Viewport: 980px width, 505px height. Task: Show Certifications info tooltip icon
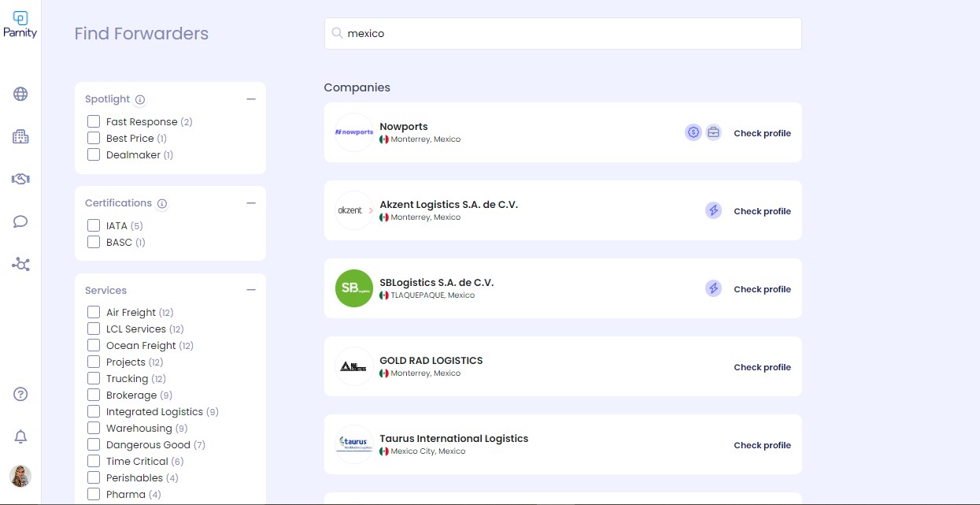coord(162,203)
